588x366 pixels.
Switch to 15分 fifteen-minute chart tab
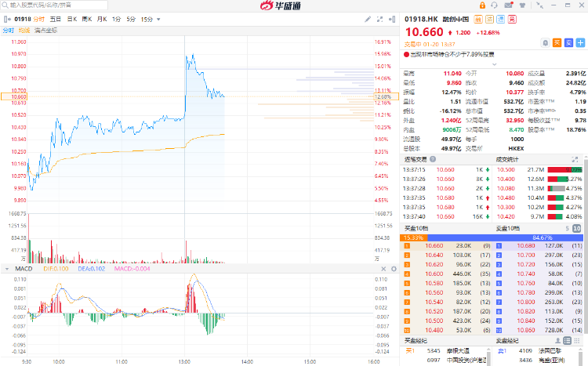pyautogui.click(x=147, y=19)
